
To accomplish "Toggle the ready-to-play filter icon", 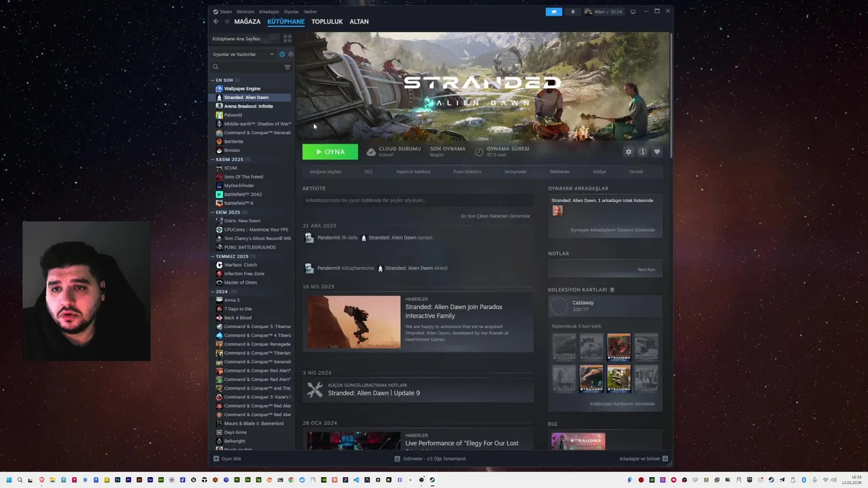I will (290, 54).
